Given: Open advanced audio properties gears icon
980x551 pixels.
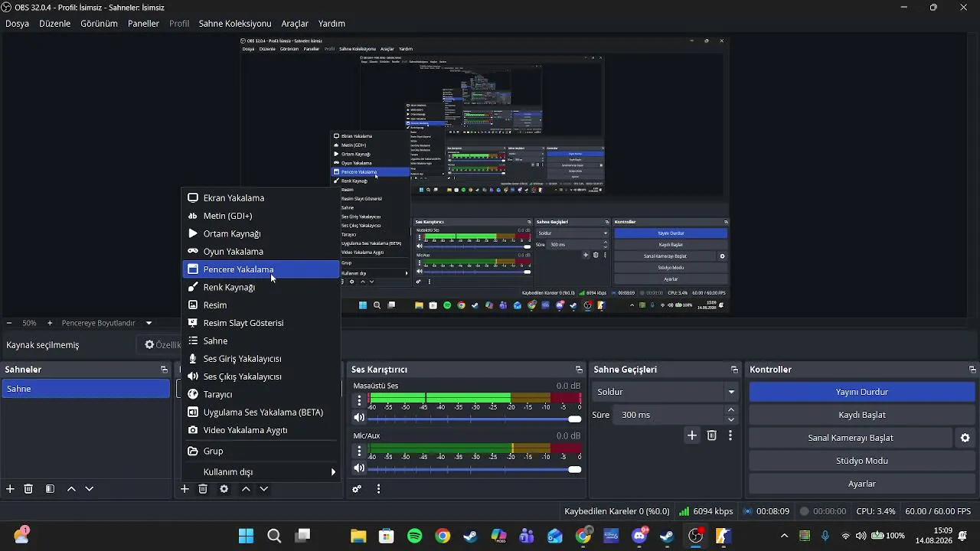Looking at the screenshot, I should [357, 489].
